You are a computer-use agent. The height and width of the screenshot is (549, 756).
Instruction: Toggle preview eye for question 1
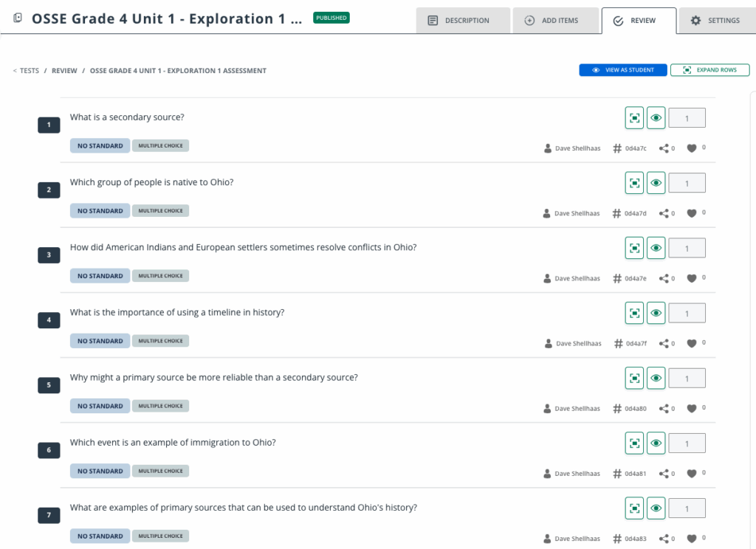pyautogui.click(x=656, y=118)
